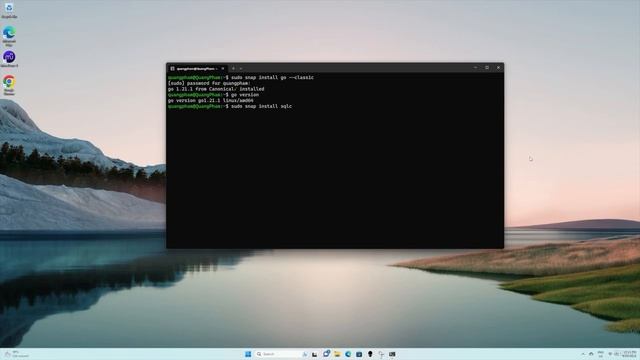
Task: Open the Task View taskbar icon
Action: tap(315, 354)
